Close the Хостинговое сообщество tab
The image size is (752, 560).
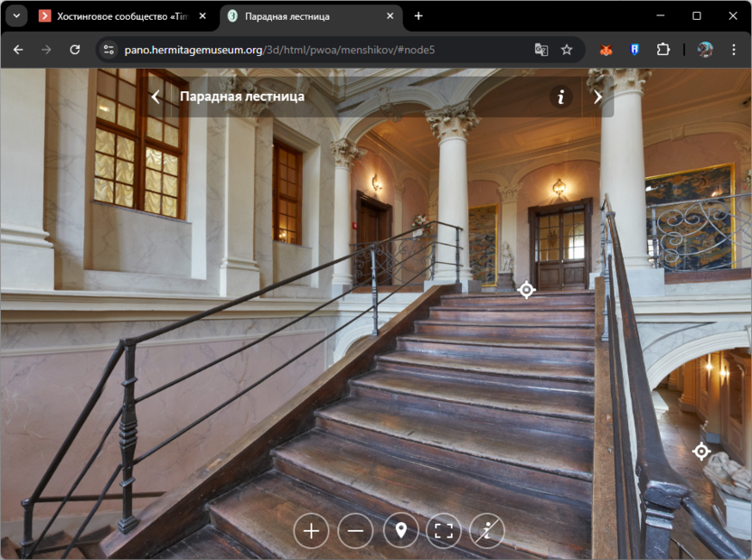click(202, 16)
